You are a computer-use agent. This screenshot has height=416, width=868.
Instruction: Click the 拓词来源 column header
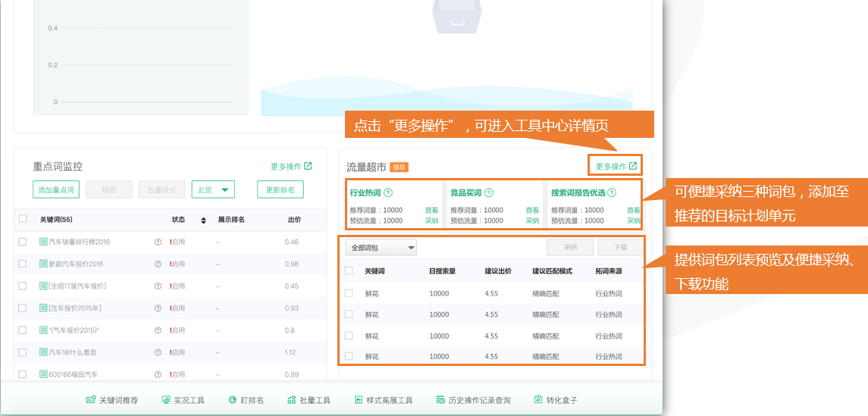(609, 271)
